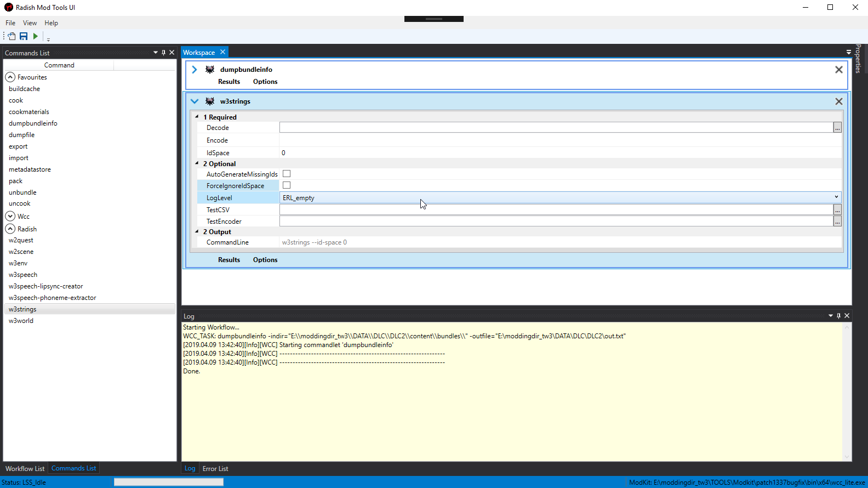Select the w3env command
868x488 pixels.
pyautogui.click(x=18, y=263)
